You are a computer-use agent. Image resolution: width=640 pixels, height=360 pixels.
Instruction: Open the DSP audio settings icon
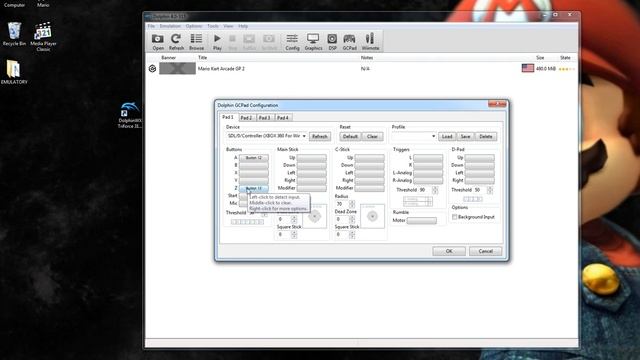click(332, 42)
